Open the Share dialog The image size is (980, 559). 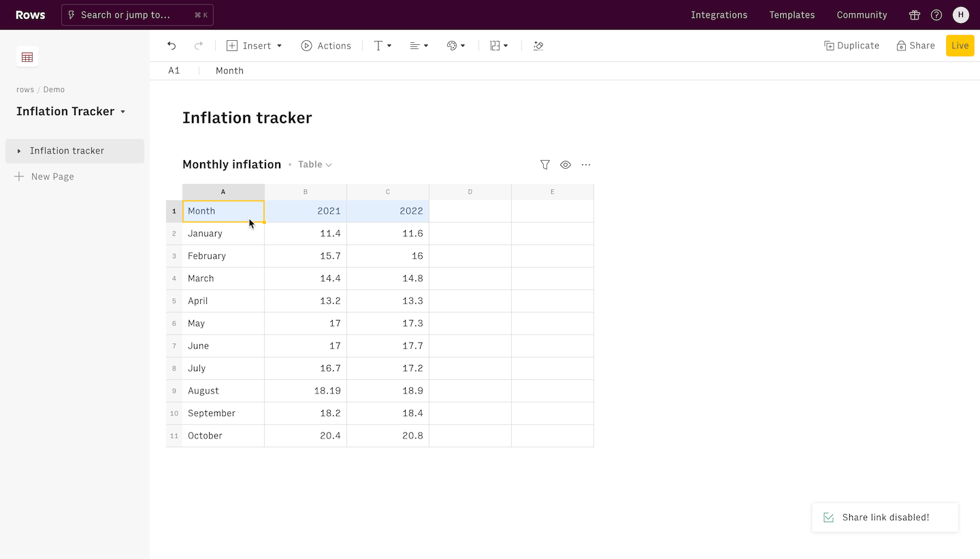coord(915,46)
